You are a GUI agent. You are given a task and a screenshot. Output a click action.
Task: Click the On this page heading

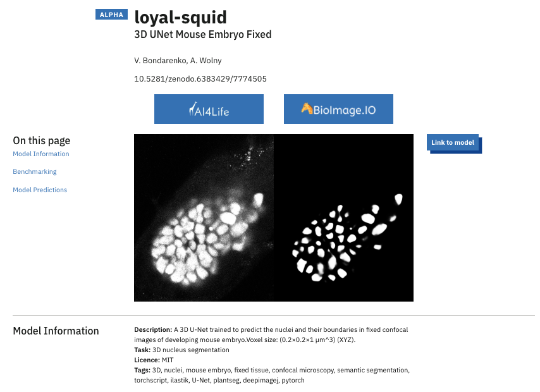click(x=42, y=140)
